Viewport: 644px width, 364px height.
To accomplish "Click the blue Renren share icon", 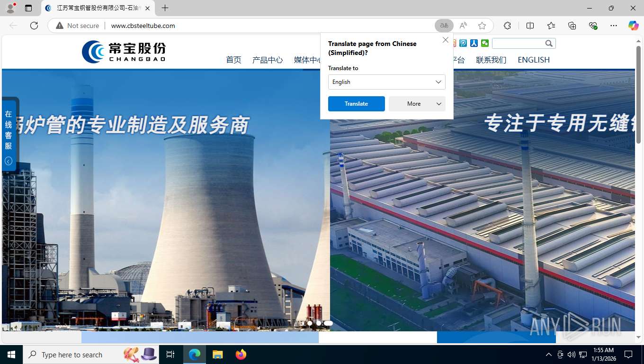I will (474, 43).
